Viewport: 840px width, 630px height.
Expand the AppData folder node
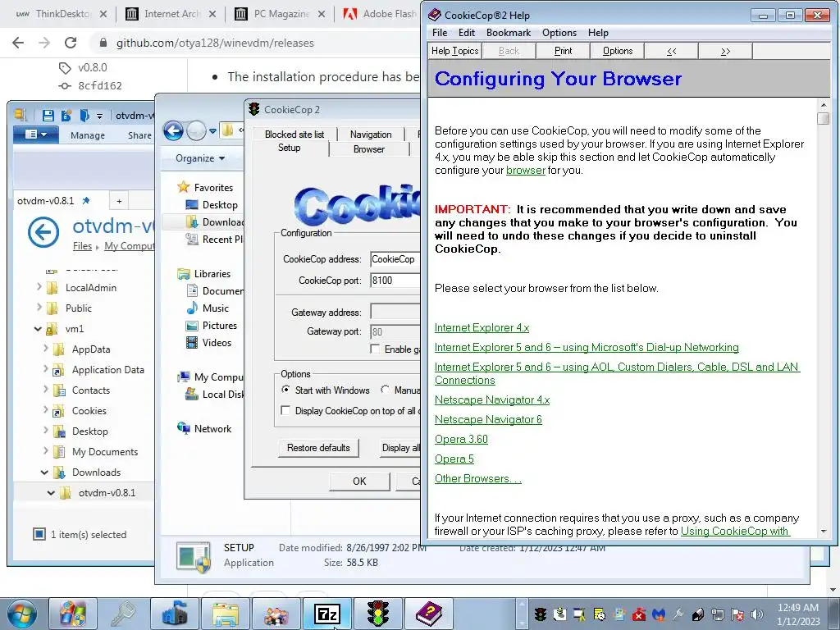pyautogui.click(x=46, y=349)
